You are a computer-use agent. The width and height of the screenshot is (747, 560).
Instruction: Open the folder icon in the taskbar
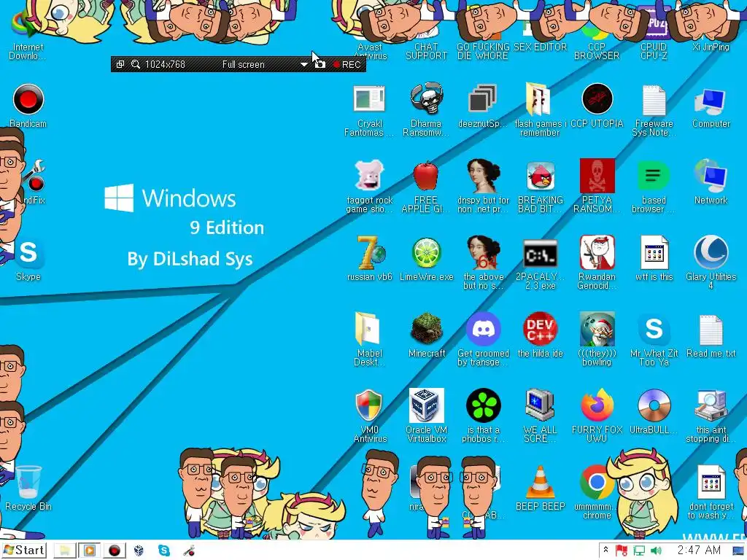point(65,551)
